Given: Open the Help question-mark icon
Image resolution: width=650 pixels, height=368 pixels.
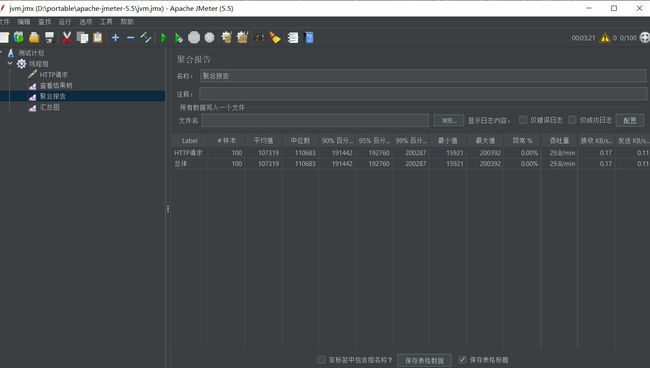Looking at the screenshot, I should 309,38.
